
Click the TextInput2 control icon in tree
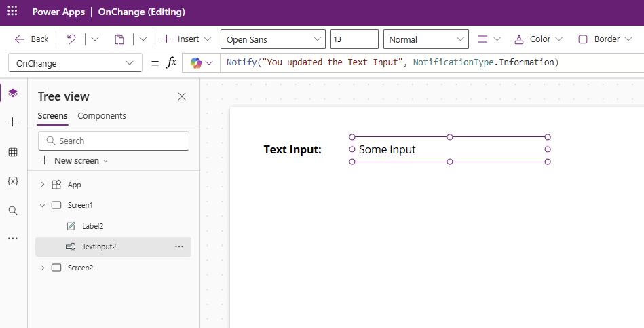click(71, 247)
